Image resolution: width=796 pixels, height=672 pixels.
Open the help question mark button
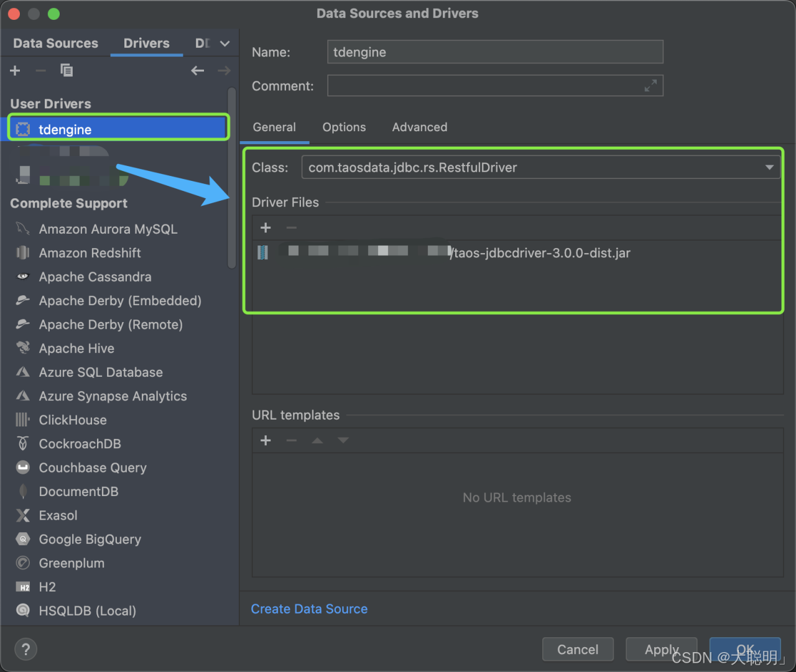25,650
